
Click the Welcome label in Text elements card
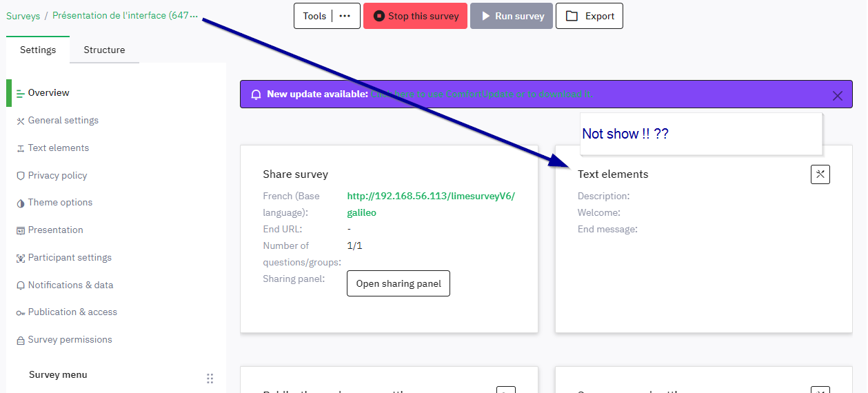(599, 213)
